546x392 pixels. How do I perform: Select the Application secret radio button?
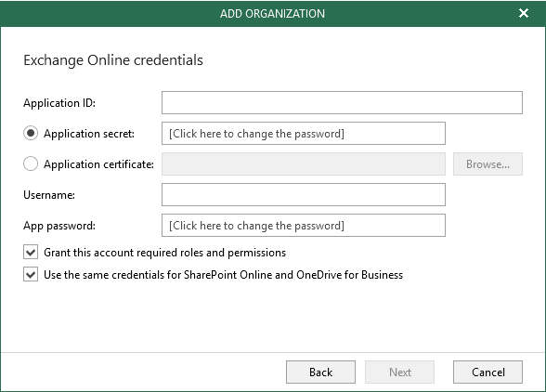31,133
